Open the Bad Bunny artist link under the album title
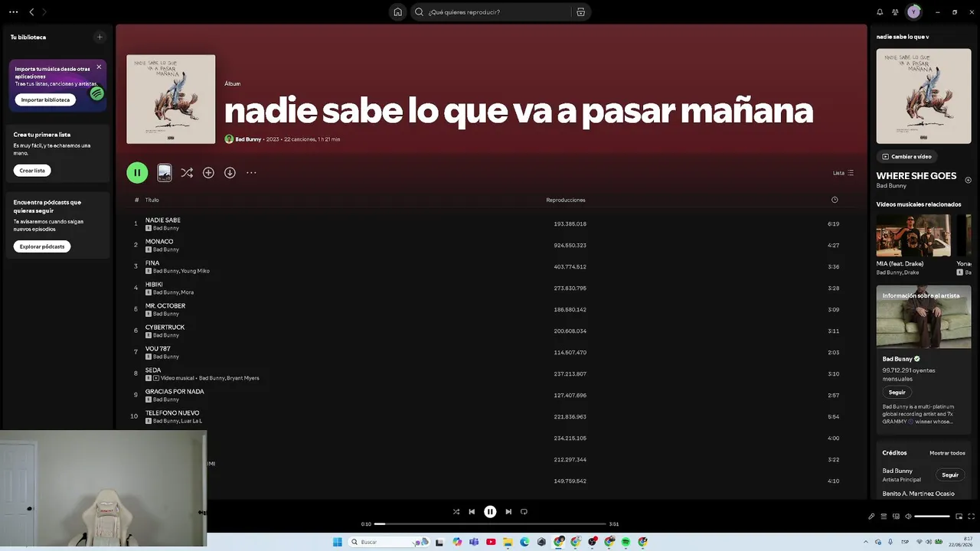 [248, 139]
